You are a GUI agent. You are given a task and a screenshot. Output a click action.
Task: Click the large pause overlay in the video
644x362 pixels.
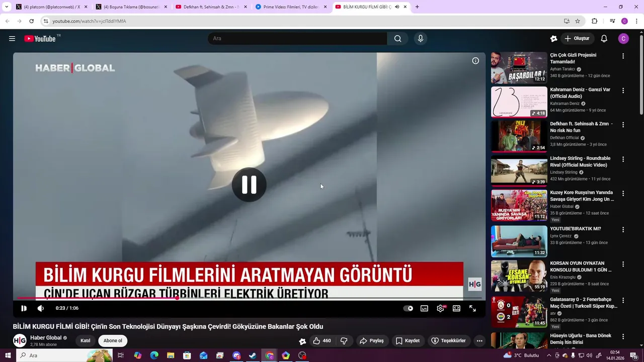coord(249,185)
